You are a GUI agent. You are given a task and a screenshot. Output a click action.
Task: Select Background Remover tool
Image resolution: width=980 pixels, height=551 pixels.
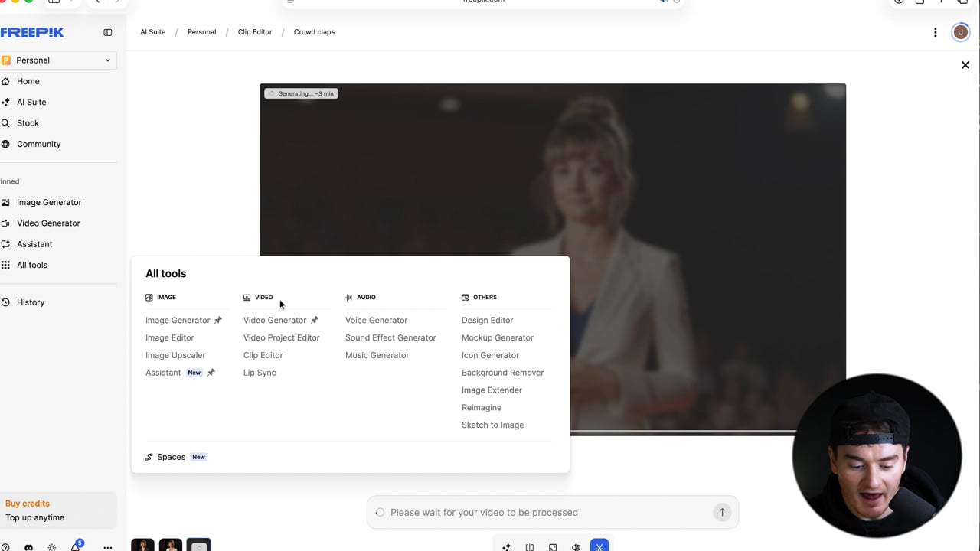pos(502,373)
